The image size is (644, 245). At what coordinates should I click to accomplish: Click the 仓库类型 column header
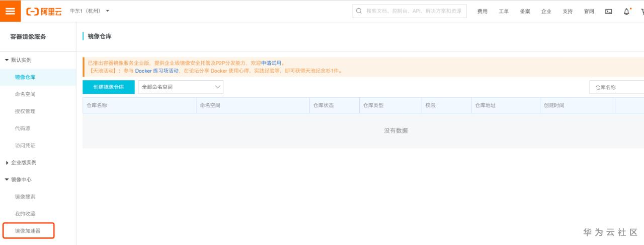pyautogui.click(x=374, y=105)
